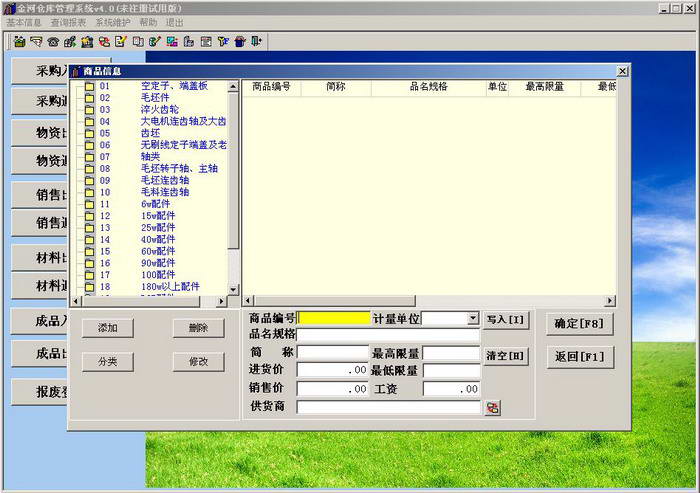Viewport: 700px width, 493px height.
Task: Select tree item 180w以上配件
Action: click(170, 287)
